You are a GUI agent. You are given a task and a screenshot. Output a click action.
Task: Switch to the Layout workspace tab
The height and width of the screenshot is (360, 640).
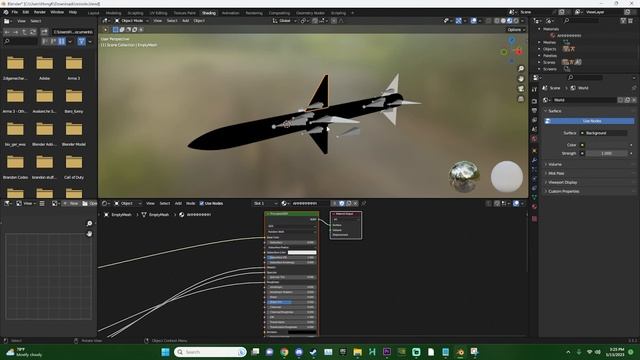point(93,13)
